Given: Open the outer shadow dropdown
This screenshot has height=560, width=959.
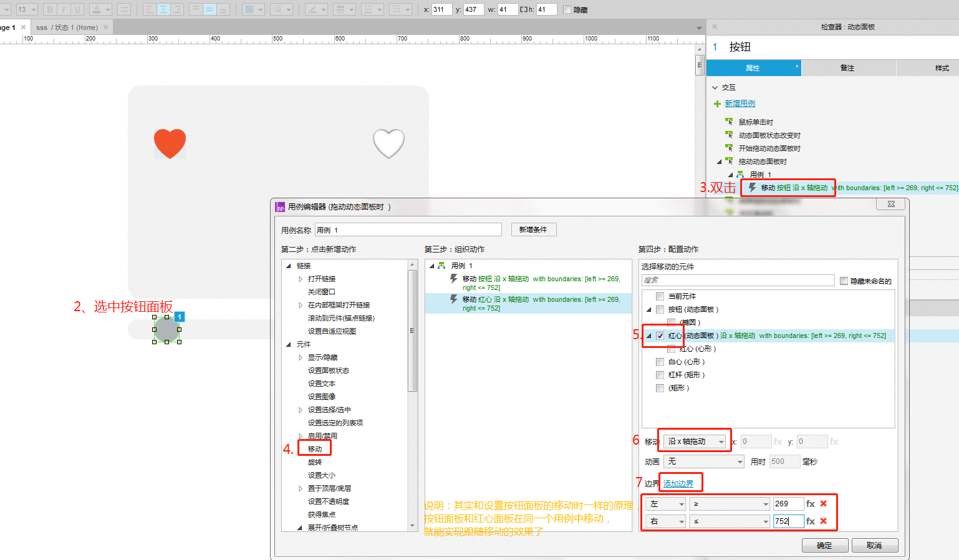Looking at the screenshot, I should point(281,9).
